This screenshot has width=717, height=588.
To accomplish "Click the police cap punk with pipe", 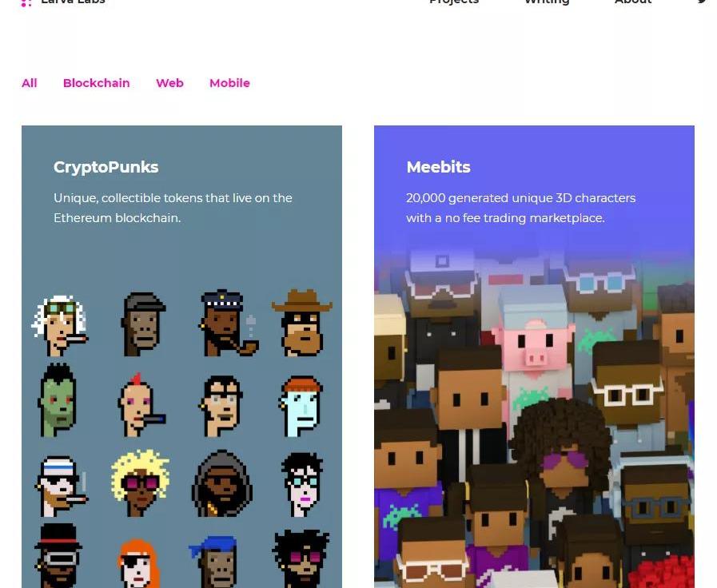I will [x=228, y=323].
